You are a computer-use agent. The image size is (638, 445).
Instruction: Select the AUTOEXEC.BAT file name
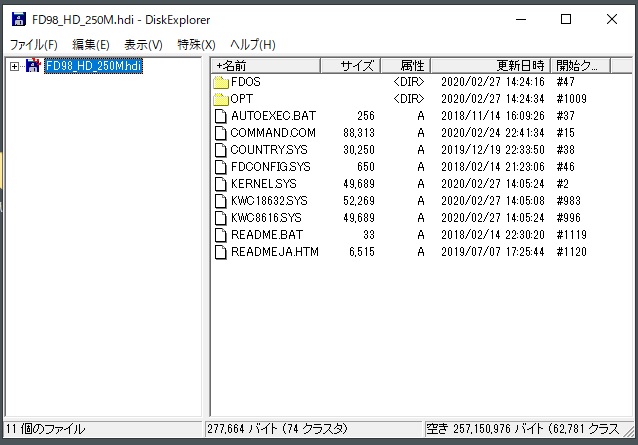tap(273, 116)
